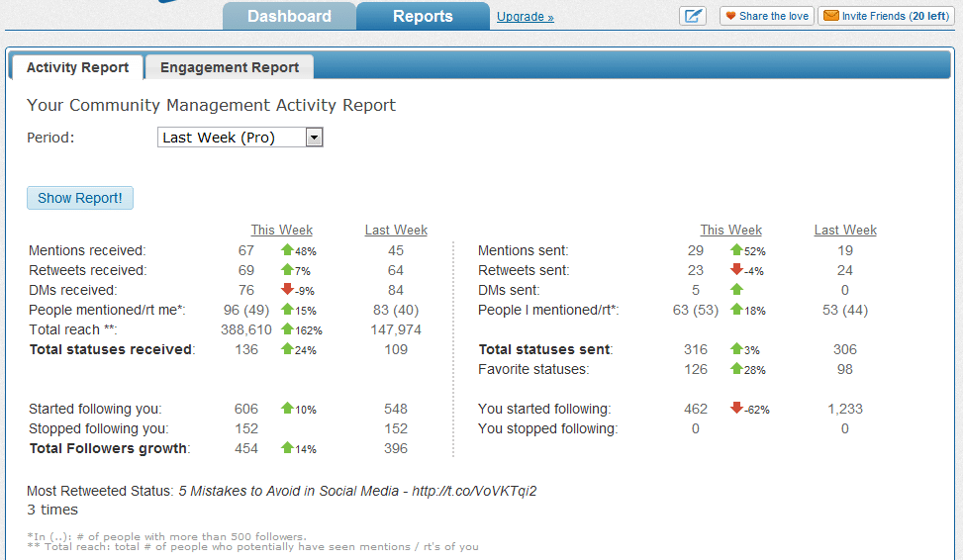Click green arrow for People I mentioned/rt
This screenshot has width=963, height=560.
(736, 309)
